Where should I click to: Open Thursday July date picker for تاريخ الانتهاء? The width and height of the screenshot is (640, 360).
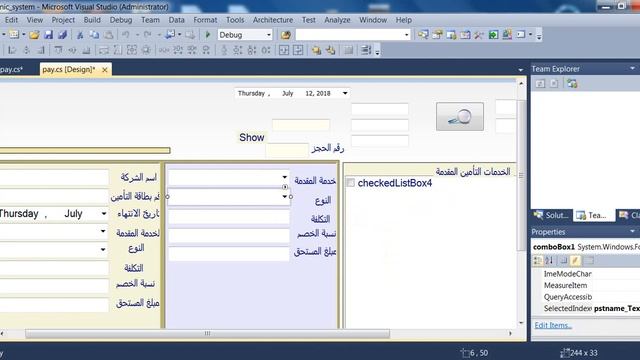click(x=104, y=213)
